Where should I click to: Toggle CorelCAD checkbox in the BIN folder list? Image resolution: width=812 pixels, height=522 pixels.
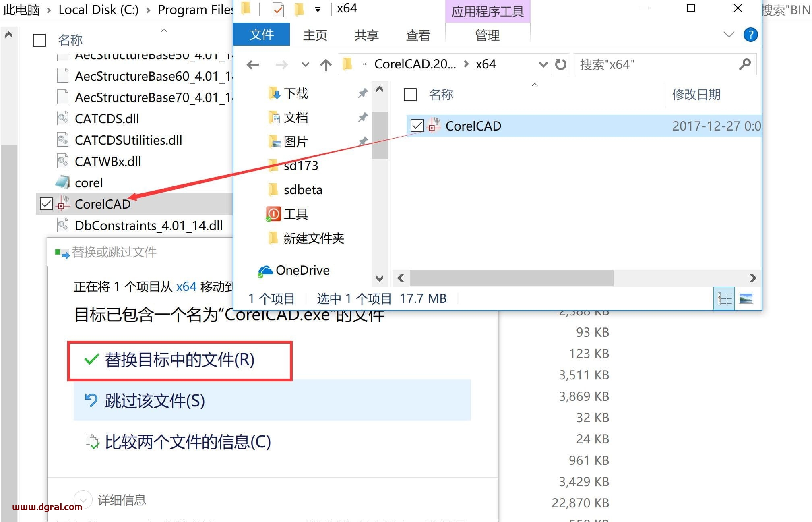[x=46, y=204]
